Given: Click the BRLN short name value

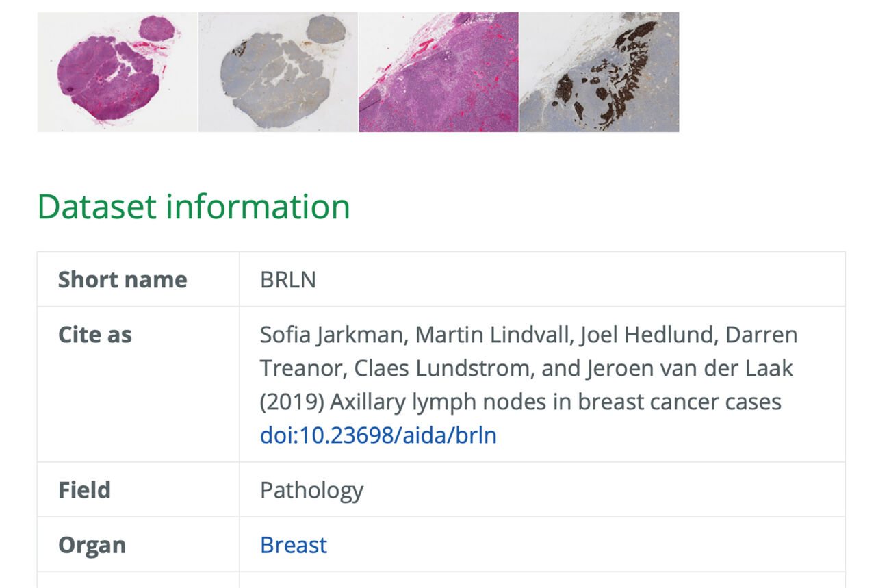Looking at the screenshot, I should 288,279.
